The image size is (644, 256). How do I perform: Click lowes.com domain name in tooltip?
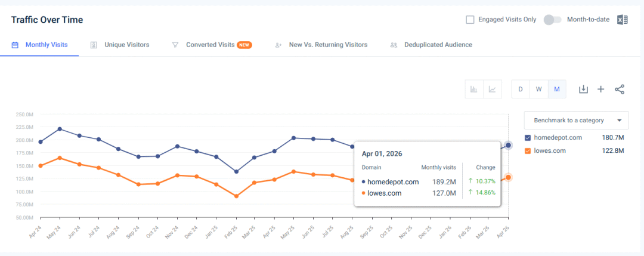(385, 193)
